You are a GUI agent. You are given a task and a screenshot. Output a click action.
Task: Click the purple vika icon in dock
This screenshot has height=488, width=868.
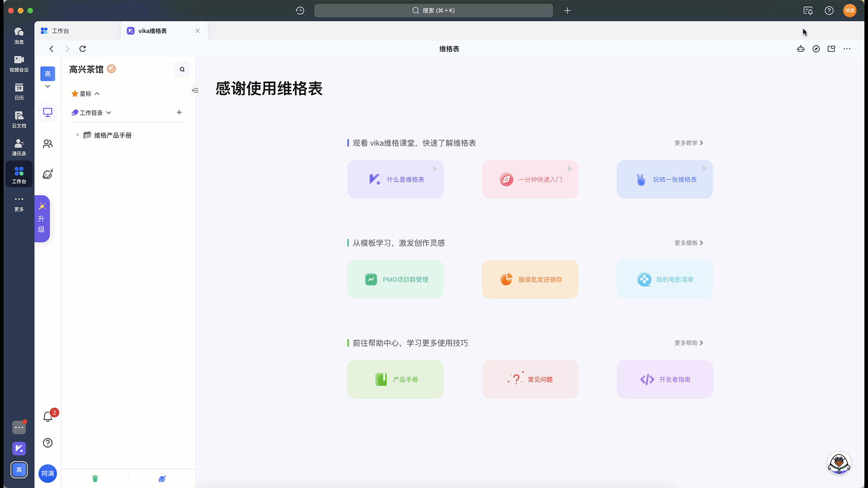tap(19, 449)
